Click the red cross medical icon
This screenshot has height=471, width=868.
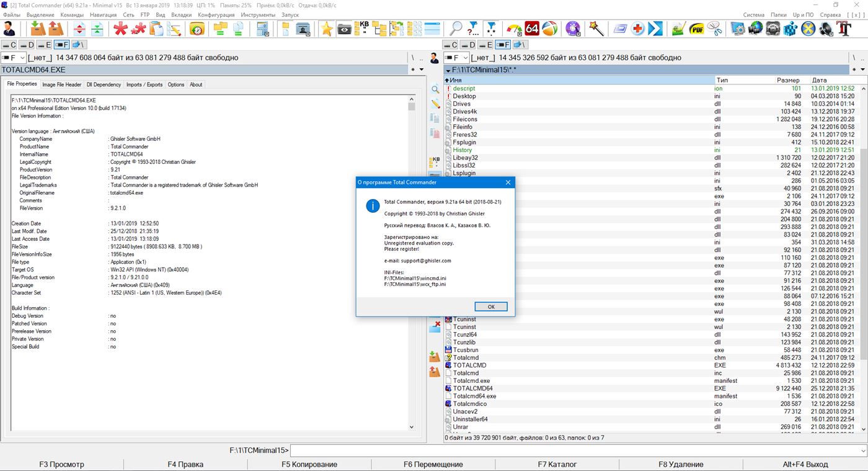coord(638,29)
